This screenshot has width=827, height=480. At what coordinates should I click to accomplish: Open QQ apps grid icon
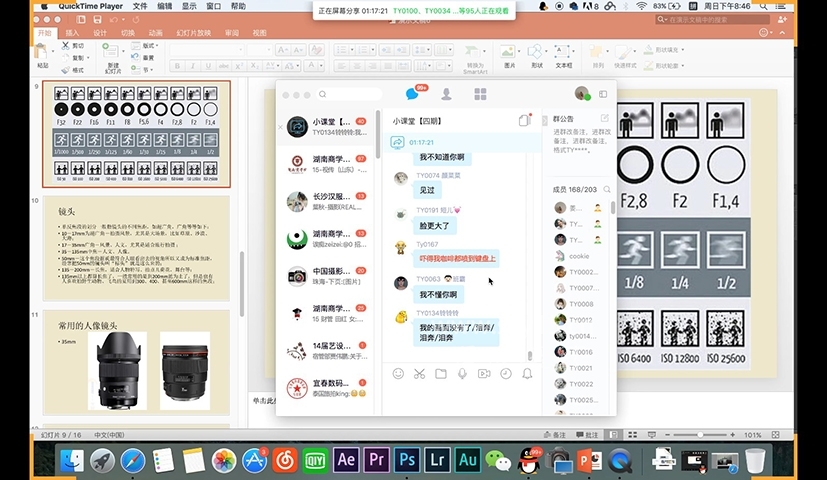tap(480, 94)
